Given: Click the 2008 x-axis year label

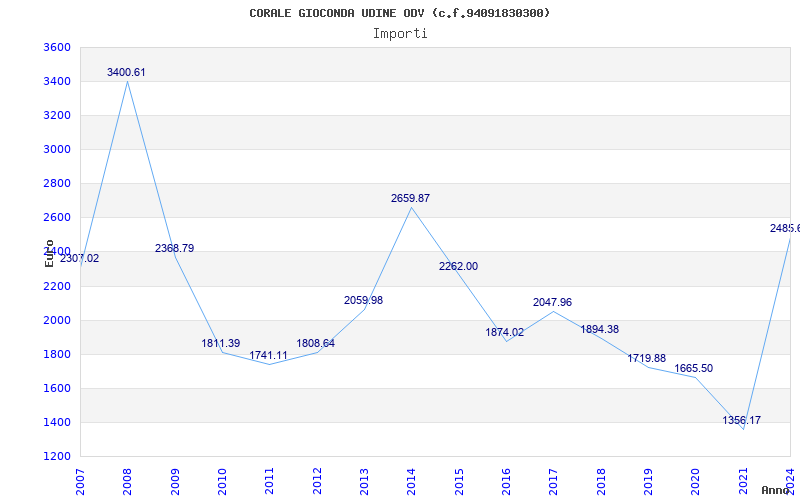Looking at the screenshot, I should point(128,482).
